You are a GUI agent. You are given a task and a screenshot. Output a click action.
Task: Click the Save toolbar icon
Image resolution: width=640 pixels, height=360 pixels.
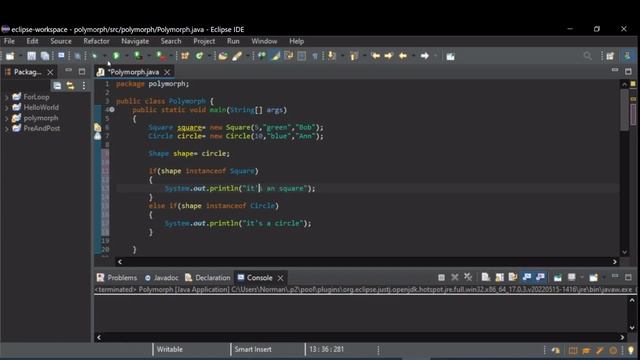(31, 56)
